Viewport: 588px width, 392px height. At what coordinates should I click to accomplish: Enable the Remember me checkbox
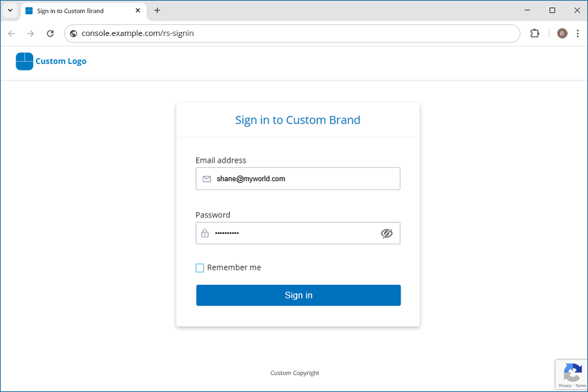coord(200,268)
